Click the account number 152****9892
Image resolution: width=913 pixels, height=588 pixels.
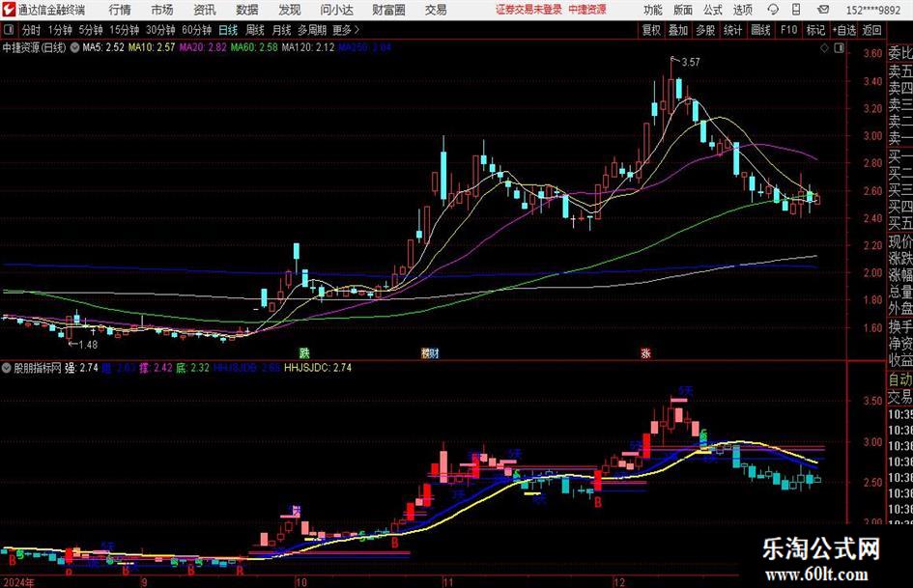click(x=873, y=10)
